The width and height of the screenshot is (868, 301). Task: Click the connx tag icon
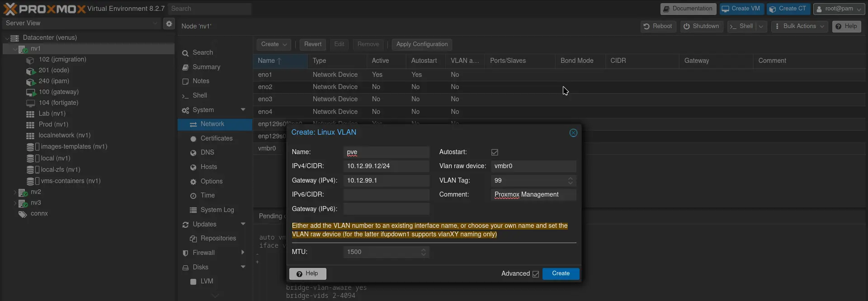tap(23, 214)
